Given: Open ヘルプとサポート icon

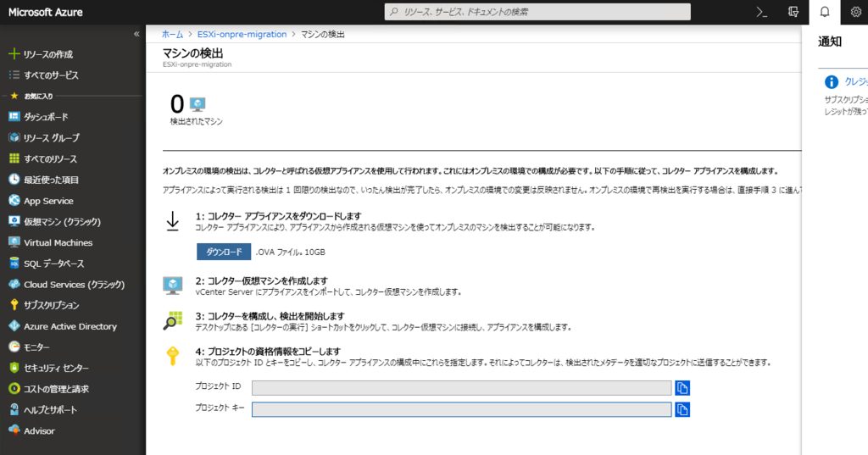Looking at the screenshot, I should (14, 409).
